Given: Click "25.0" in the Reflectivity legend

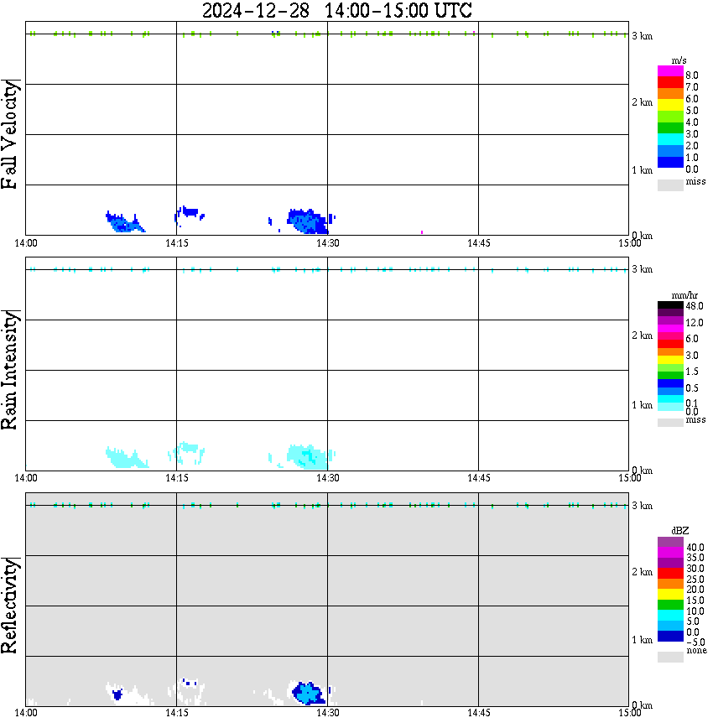Looking at the screenshot, I should (695, 580).
